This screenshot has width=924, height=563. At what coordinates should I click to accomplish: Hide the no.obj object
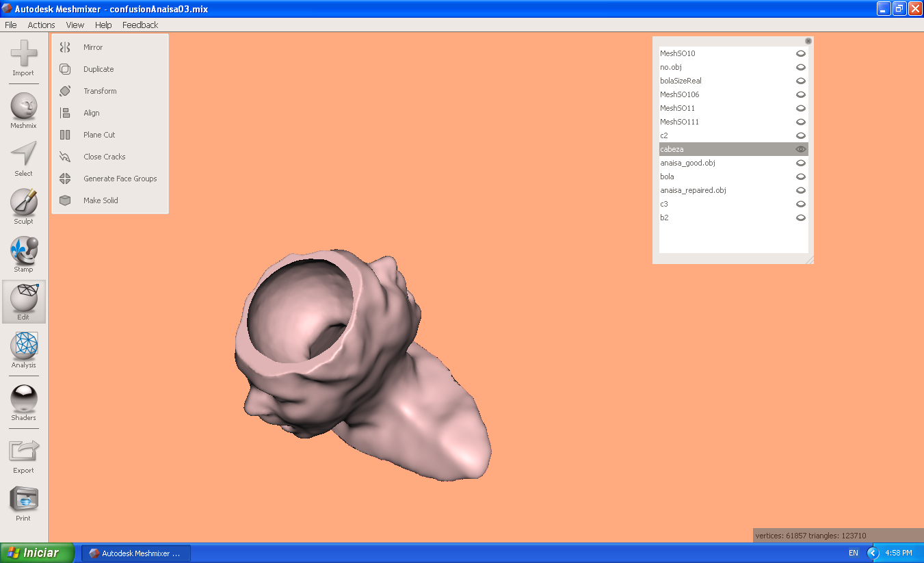(x=801, y=67)
